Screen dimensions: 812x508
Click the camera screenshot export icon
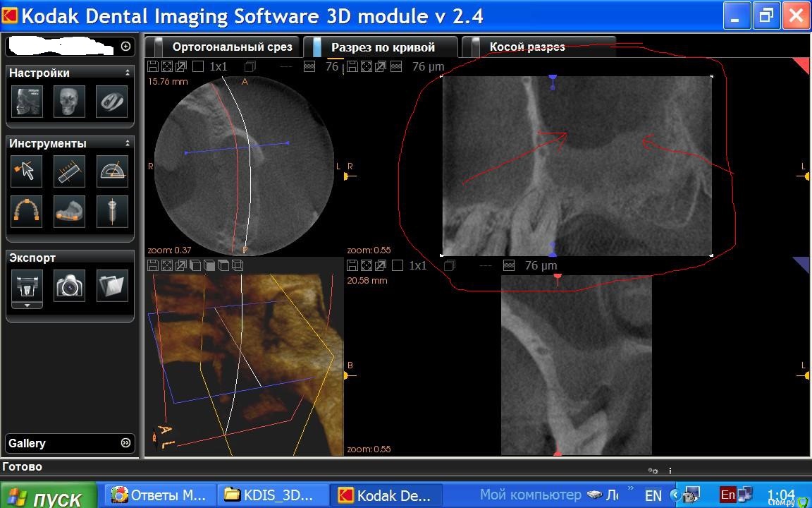69,286
